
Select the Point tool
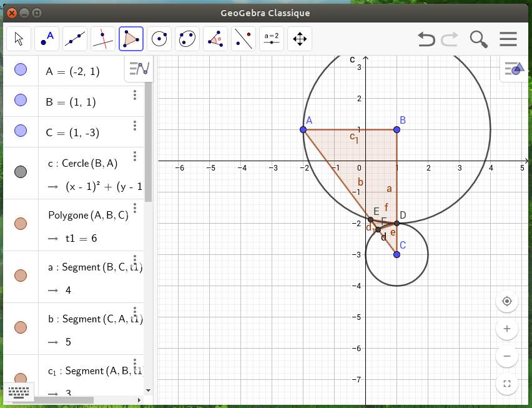coord(47,39)
